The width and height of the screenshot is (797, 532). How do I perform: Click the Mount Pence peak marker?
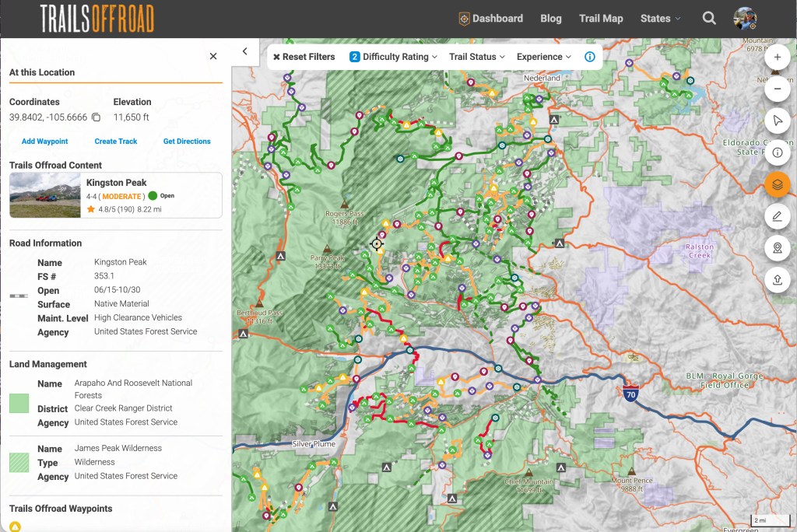631,471
